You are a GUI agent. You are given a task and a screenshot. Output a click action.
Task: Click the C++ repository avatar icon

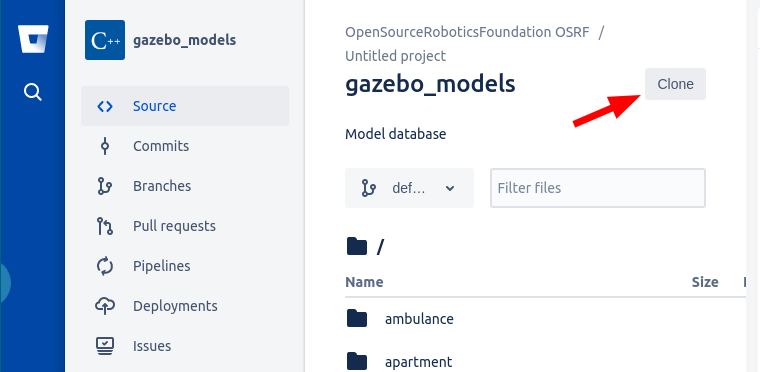click(105, 40)
